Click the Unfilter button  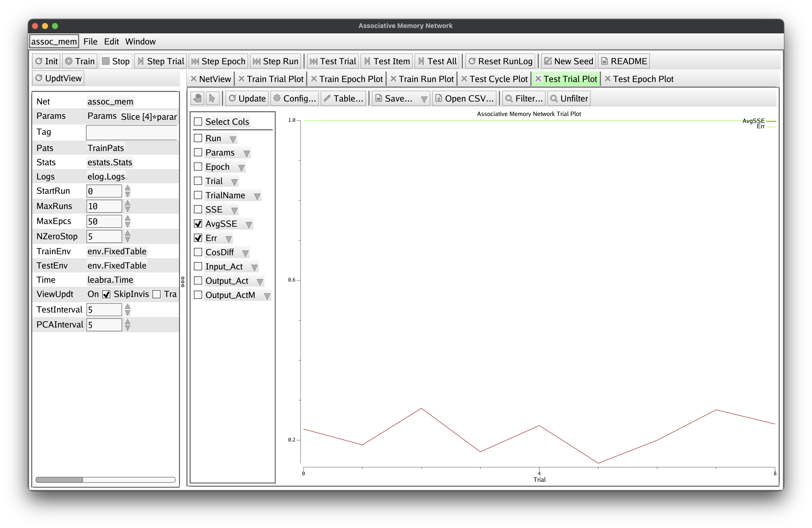pyautogui.click(x=568, y=98)
